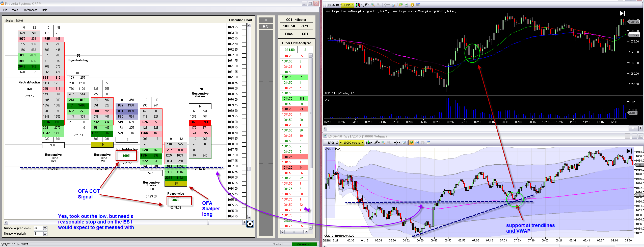Open indicators icon in 10000 Volume chart toolbar
644x247 pixels.
point(417,143)
